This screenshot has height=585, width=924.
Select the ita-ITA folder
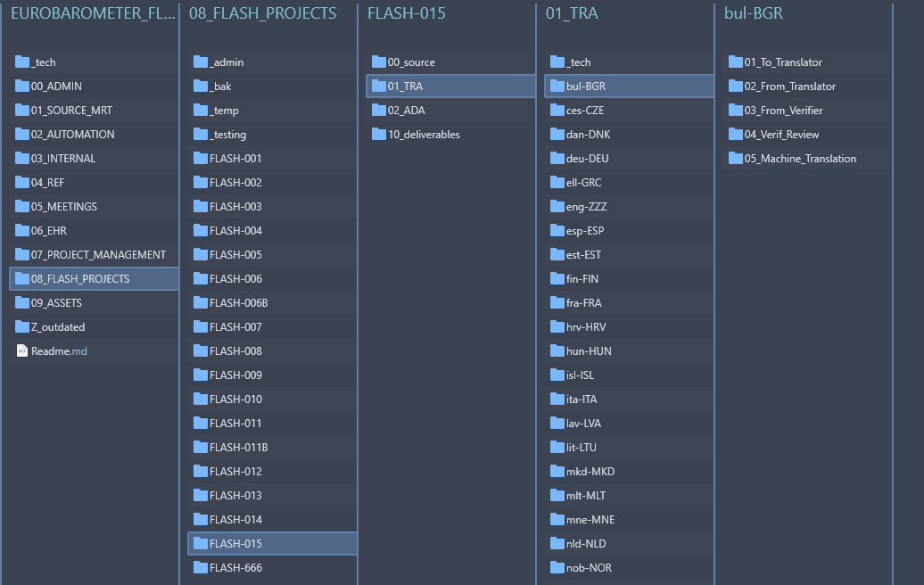coord(630,400)
